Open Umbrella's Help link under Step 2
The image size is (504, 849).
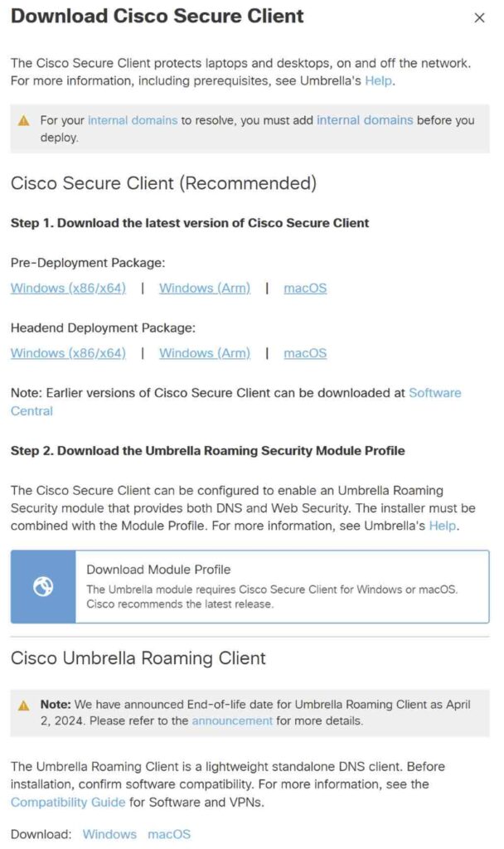click(443, 526)
